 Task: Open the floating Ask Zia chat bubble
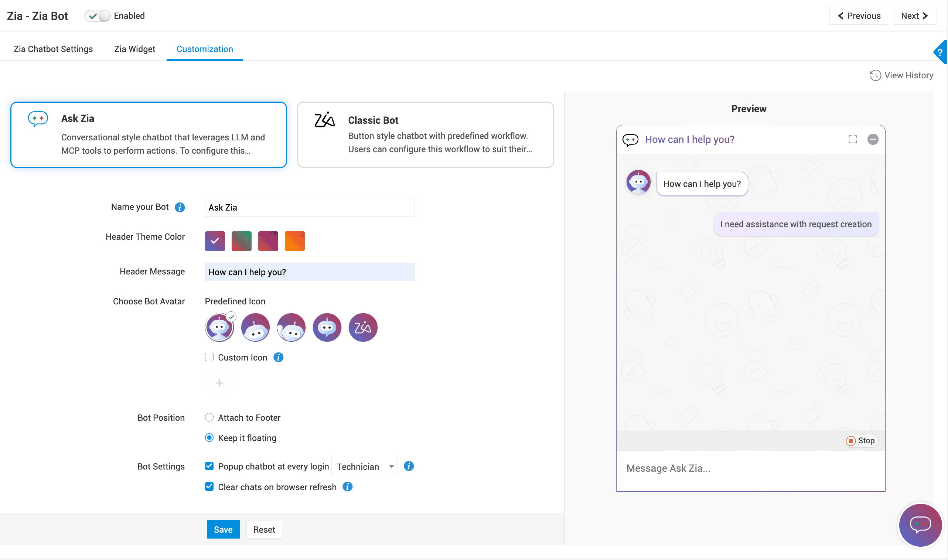pyautogui.click(x=920, y=525)
